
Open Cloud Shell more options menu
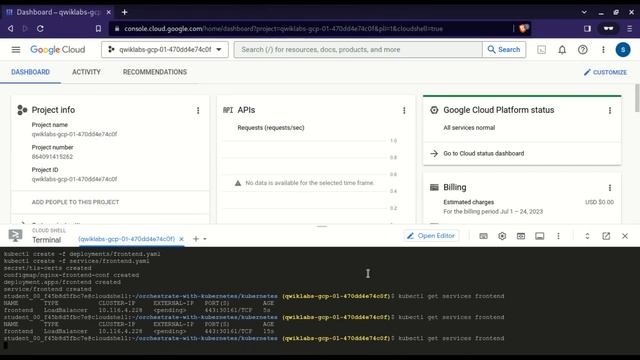tap(558, 236)
